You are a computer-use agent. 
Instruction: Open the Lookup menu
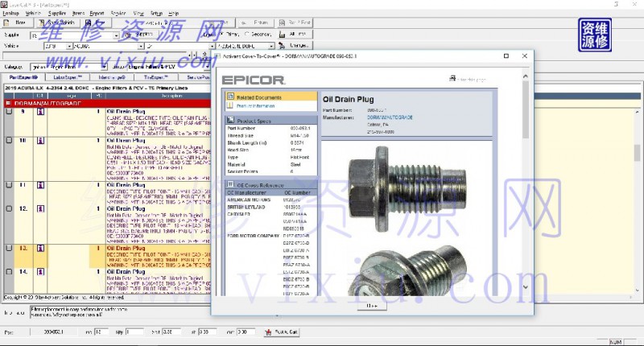pyautogui.click(x=10, y=13)
